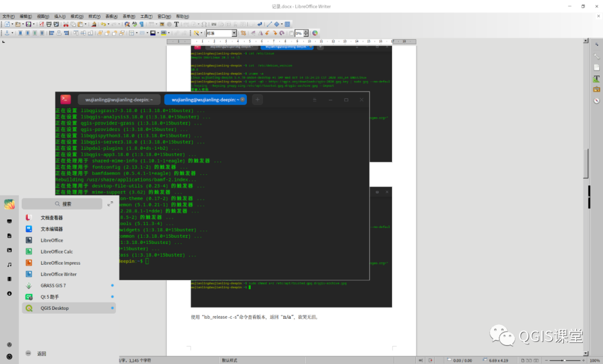Click the New document icon
The image size is (603, 364).
(x=7, y=24)
